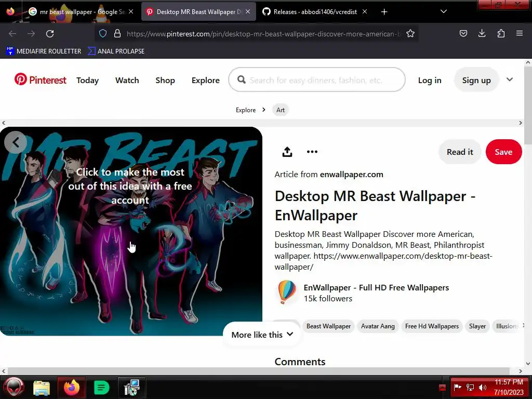Select the Beast Wallpaper tag

click(x=328, y=326)
